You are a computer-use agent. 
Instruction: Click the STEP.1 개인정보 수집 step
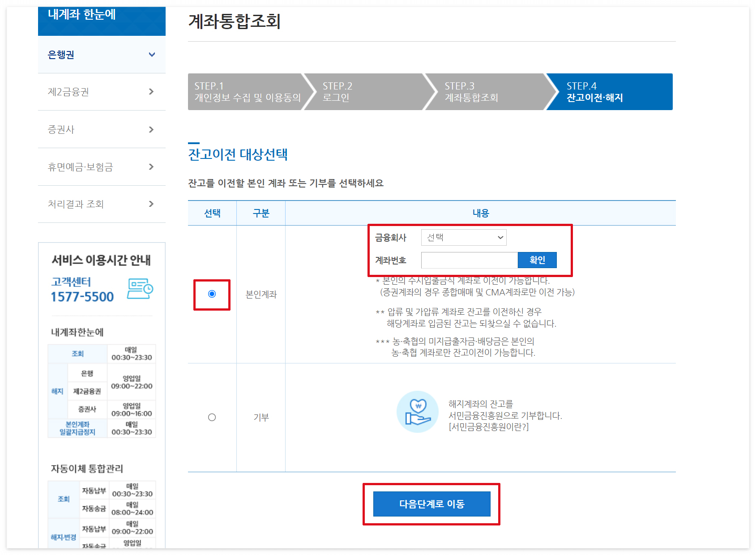click(x=246, y=91)
